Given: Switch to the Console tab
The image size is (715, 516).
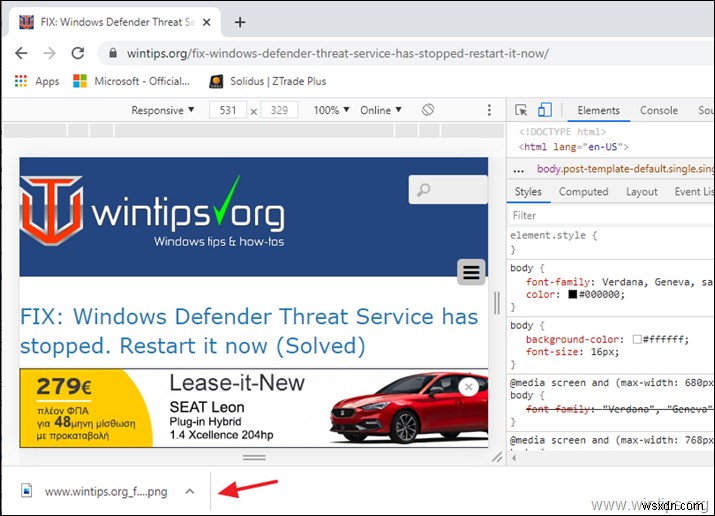Looking at the screenshot, I should coord(658,110).
